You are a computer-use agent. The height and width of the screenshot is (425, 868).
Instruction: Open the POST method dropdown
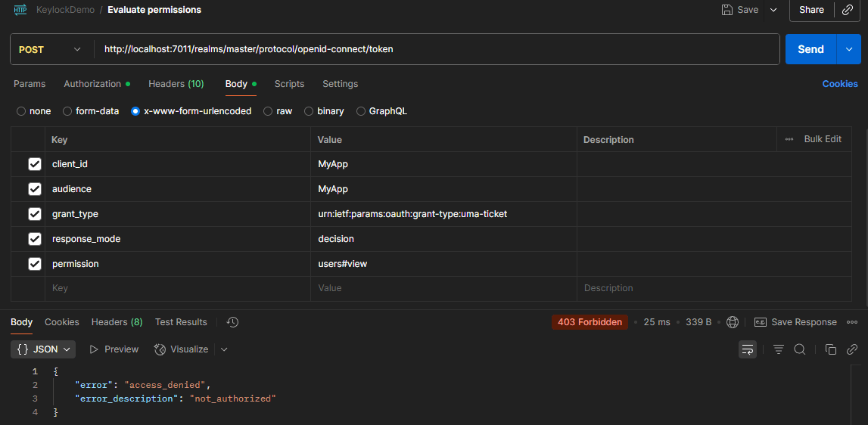point(50,49)
